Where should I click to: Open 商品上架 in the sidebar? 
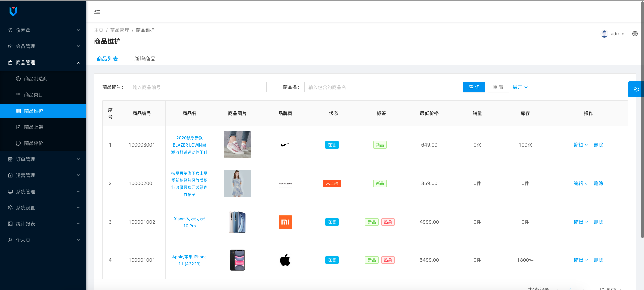coord(43,127)
